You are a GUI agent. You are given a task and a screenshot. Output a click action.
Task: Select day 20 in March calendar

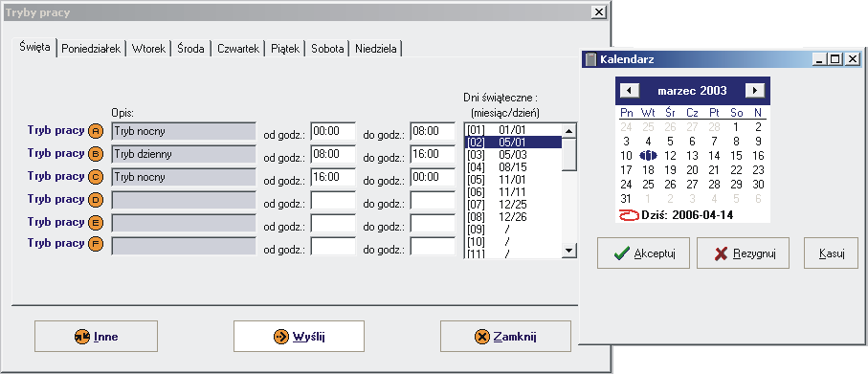coord(692,170)
